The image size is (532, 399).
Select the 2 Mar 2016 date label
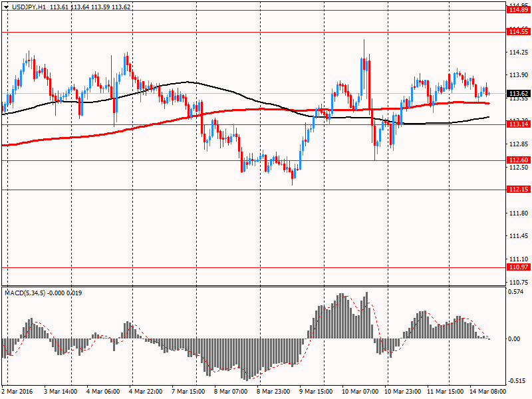[17, 392]
